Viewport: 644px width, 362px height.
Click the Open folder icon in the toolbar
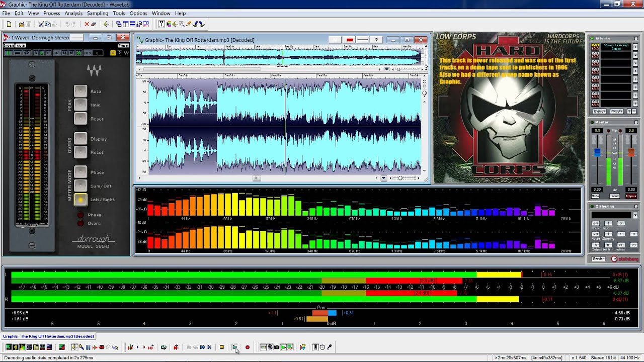pos(21,24)
